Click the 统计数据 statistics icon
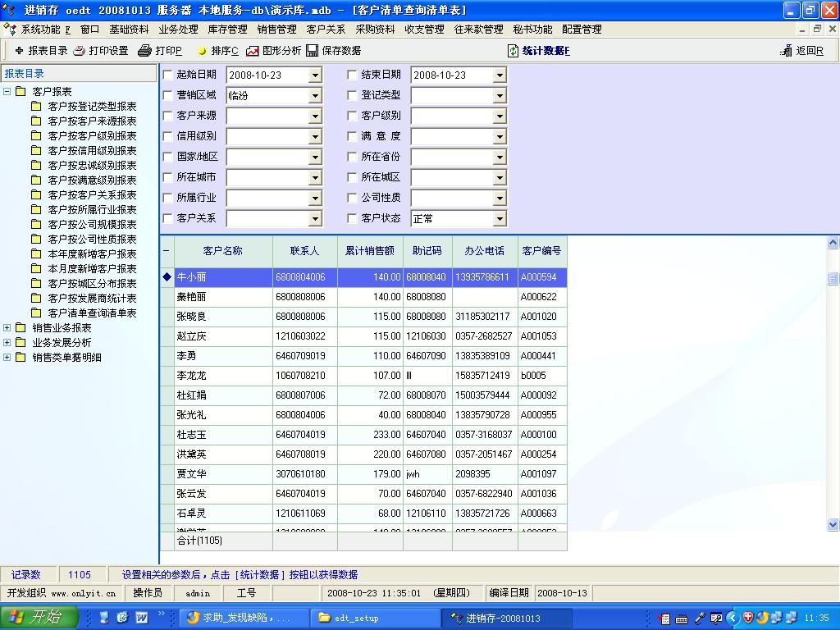 (x=514, y=51)
